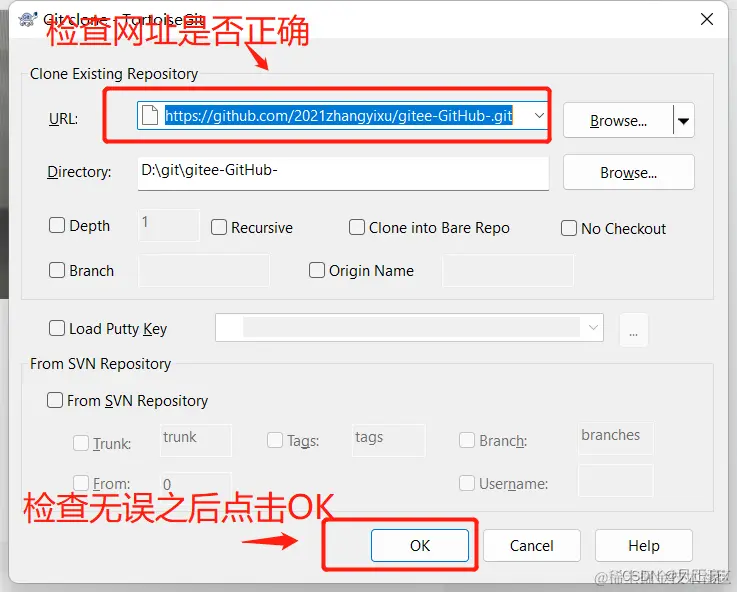Viewport: 737px width, 592px height.
Task: Check the Trunk option
Action: [x=81, y=443]
